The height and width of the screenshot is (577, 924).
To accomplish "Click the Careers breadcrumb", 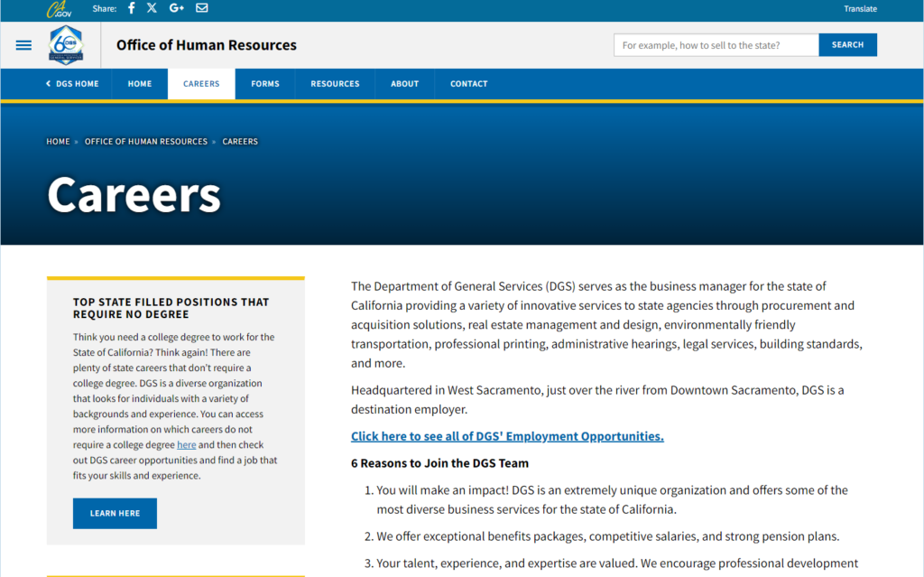I will [x=240, y=142].
